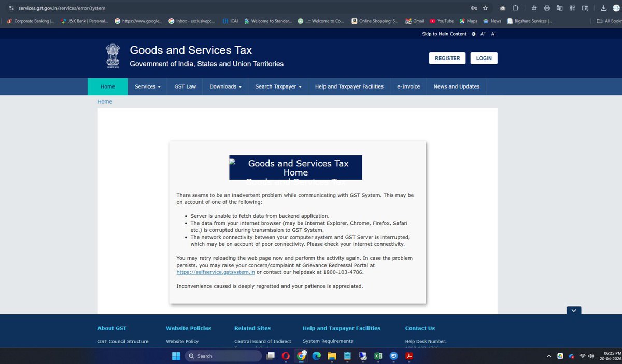Open the Inbox exclusivepc bookmark
Viewport: 622px width, 364px height.
191,21
